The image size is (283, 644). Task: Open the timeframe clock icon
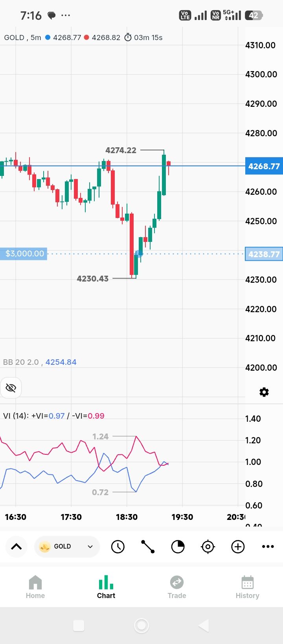118,547
